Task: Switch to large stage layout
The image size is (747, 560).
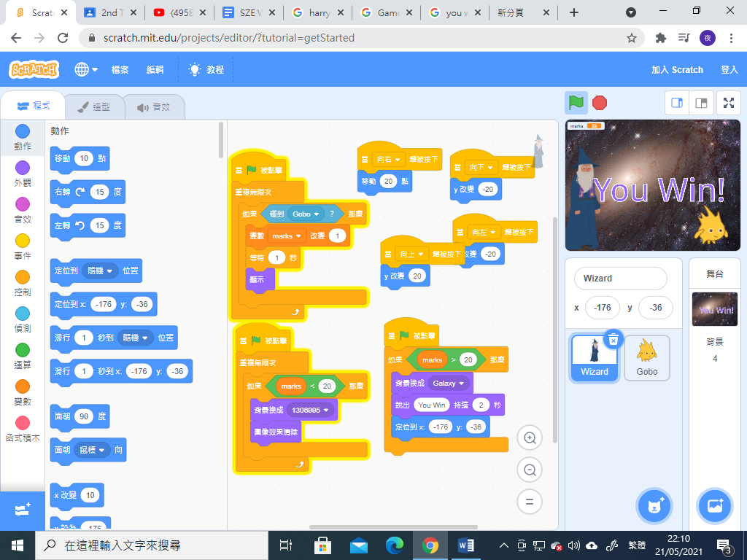Action: 701,103
